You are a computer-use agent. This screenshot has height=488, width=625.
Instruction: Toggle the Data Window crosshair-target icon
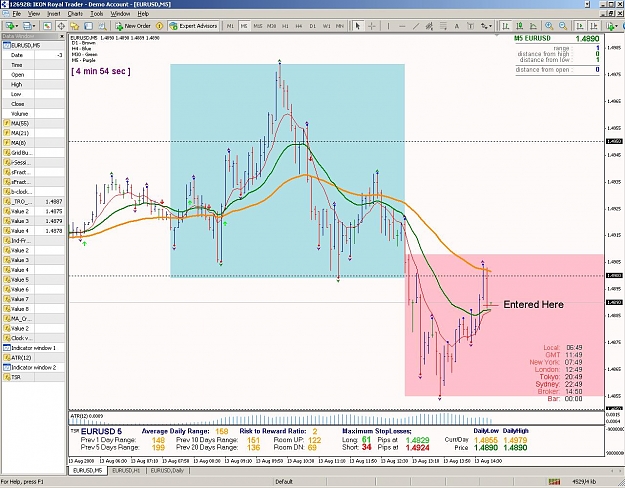(61, 26)
